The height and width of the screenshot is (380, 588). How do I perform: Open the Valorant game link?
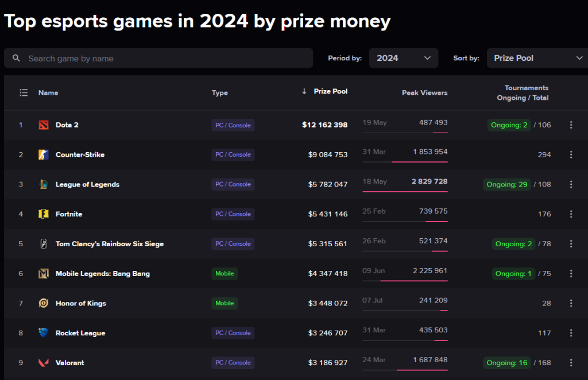pyautogui.click(x=70, y=363)
